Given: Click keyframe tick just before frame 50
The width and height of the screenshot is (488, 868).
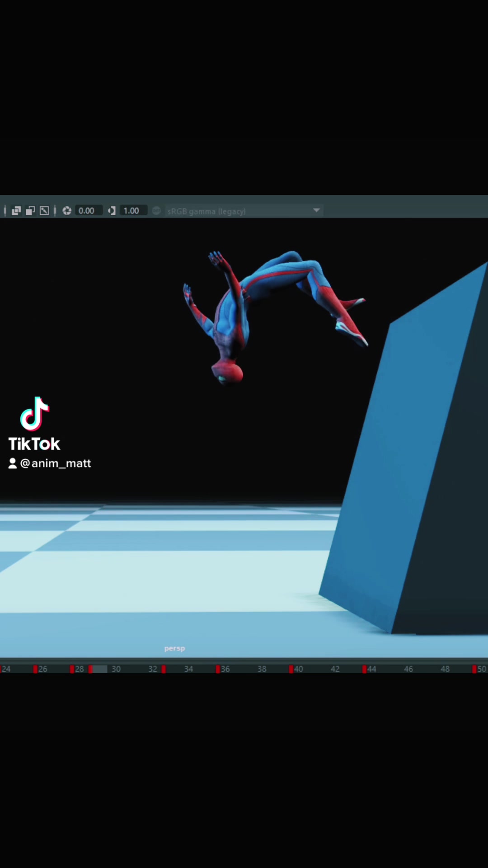Looking at the screenshot, I should 474,669.
